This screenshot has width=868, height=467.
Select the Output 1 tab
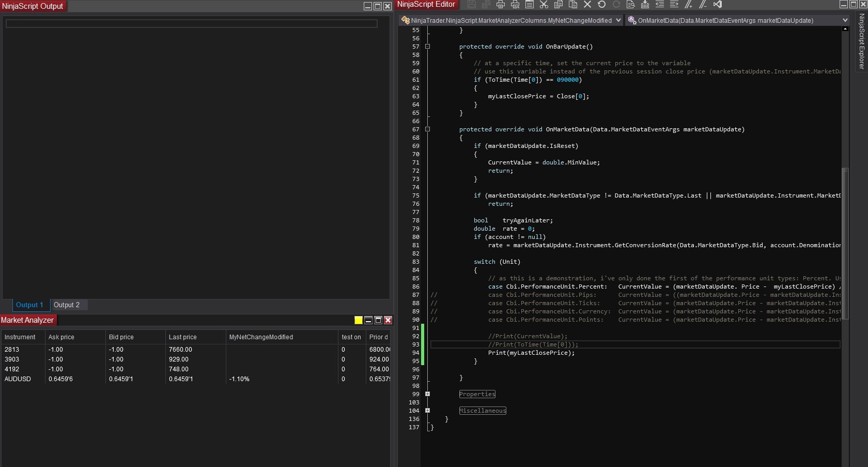point(29,305)
